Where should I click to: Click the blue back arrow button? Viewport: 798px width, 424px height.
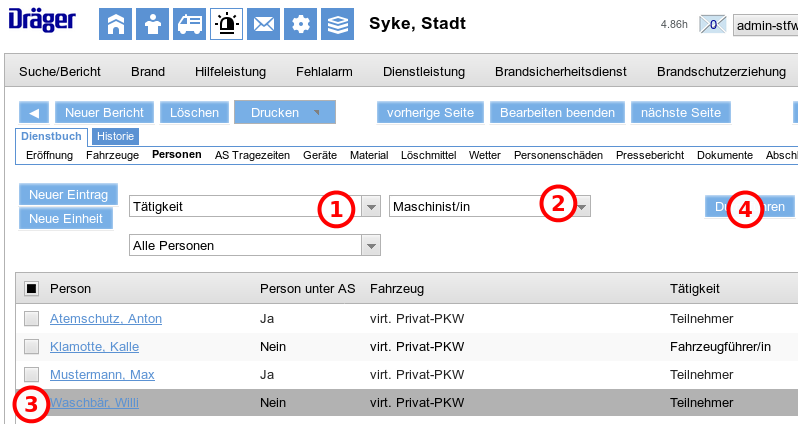pyautogui.click(x=33, y=113)
